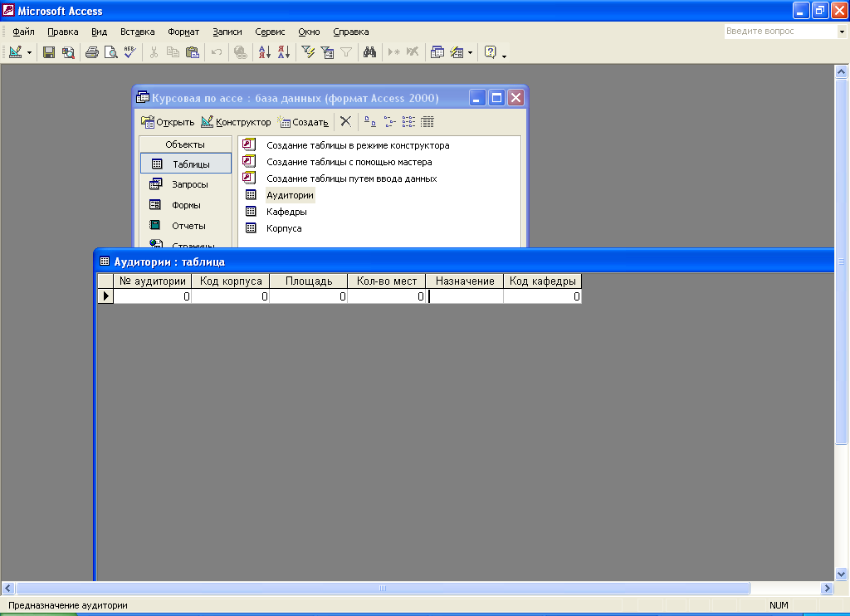The height and width of the screenshot is (616, 850).
Task: Click the 'Введите вопрос' help input field
Action: coord(780,32)
